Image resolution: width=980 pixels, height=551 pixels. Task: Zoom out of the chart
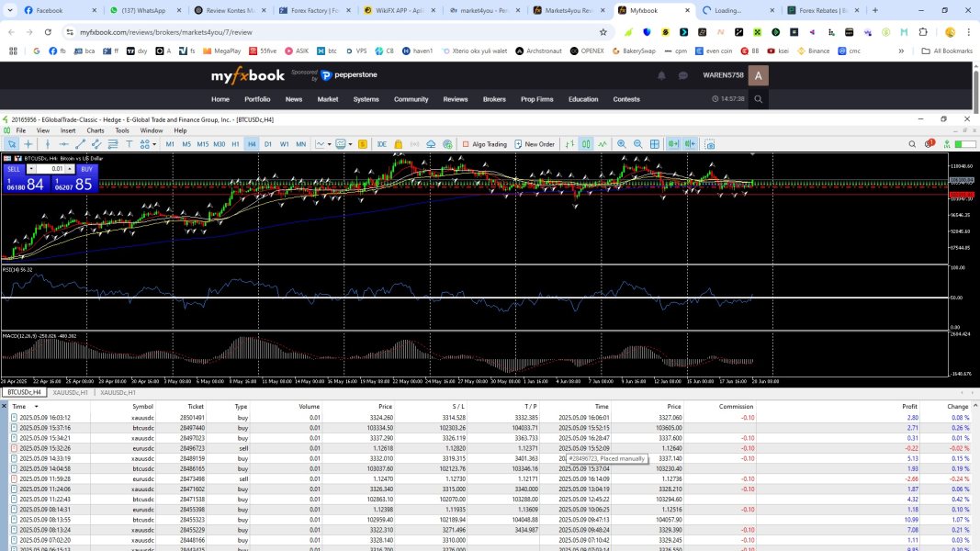[637, 144]
